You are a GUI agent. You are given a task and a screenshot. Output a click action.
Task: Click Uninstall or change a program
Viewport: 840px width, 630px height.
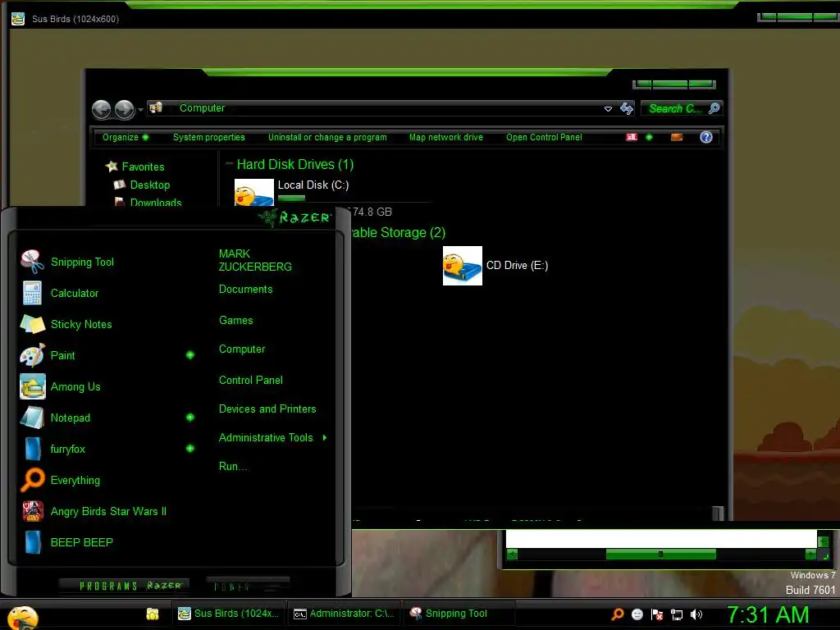tap(327, 137)
